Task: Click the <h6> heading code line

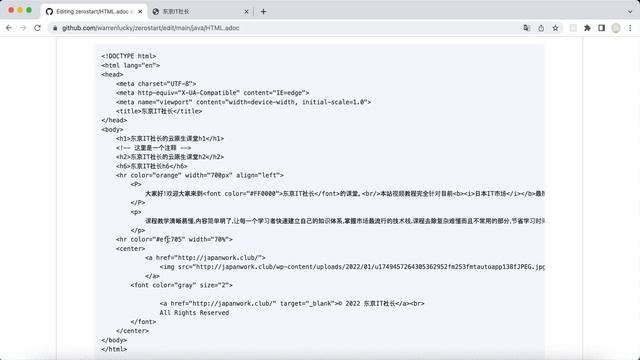Action: tap(152, 166)
